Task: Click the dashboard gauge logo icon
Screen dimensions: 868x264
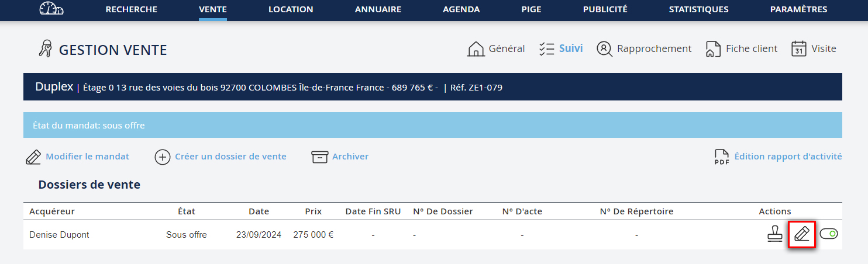Action: tap(51, 9)
